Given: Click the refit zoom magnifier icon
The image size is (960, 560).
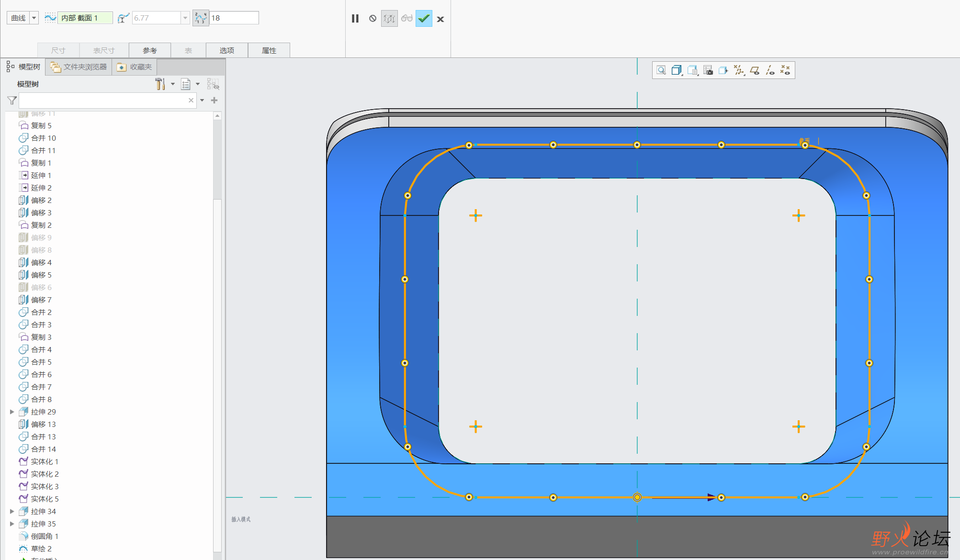Looking at the screenshot, I should 661,70.
